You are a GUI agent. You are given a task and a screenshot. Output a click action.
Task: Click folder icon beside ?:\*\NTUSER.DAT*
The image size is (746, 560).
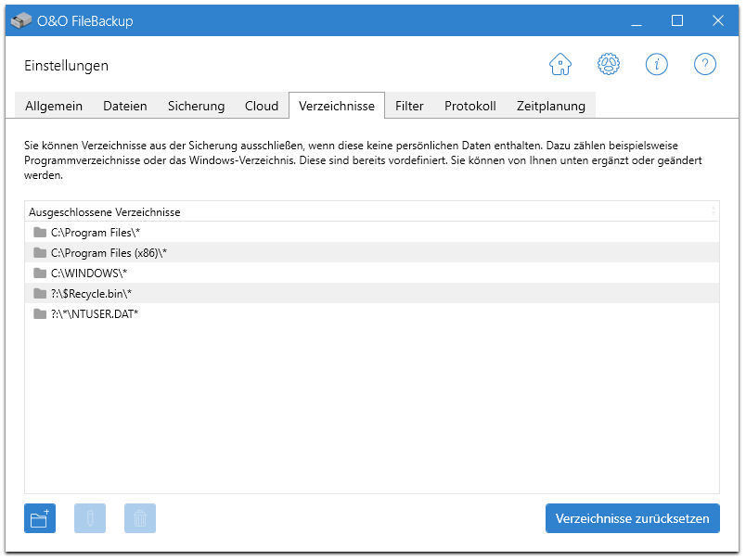tap(40, 314)
